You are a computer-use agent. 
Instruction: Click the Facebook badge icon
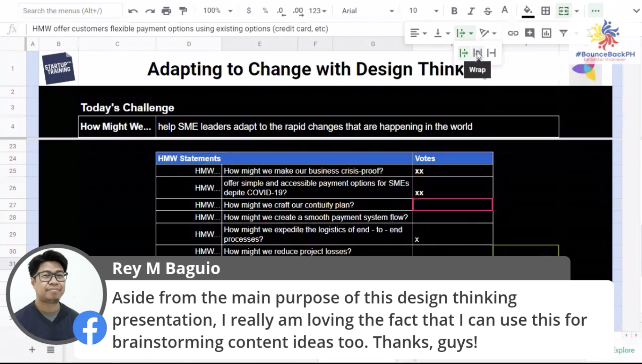pyautogui.click(x=90, y=328)
